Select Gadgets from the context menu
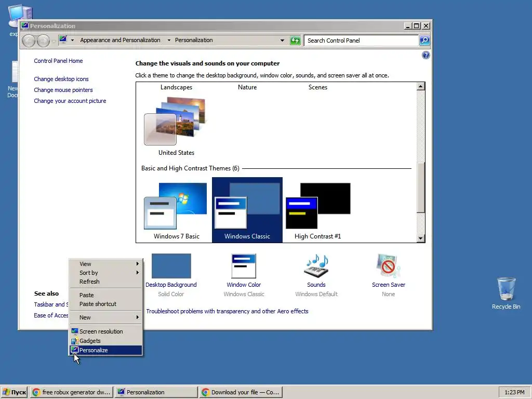This screenshot has width=532, height=399. coord(105,341)
